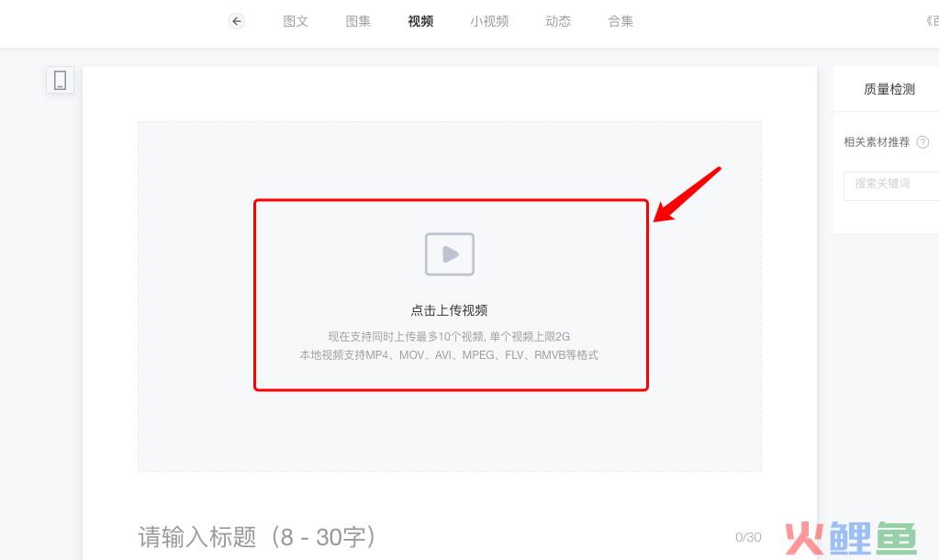The image size is (939, 560).
Task: Click the back arrow icon in header
Action: [x=237, y=21]
